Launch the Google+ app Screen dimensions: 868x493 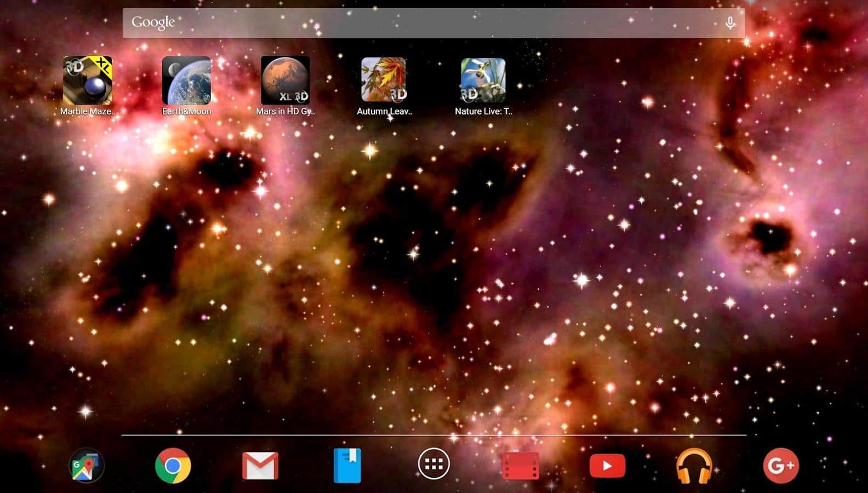[781, 466]
